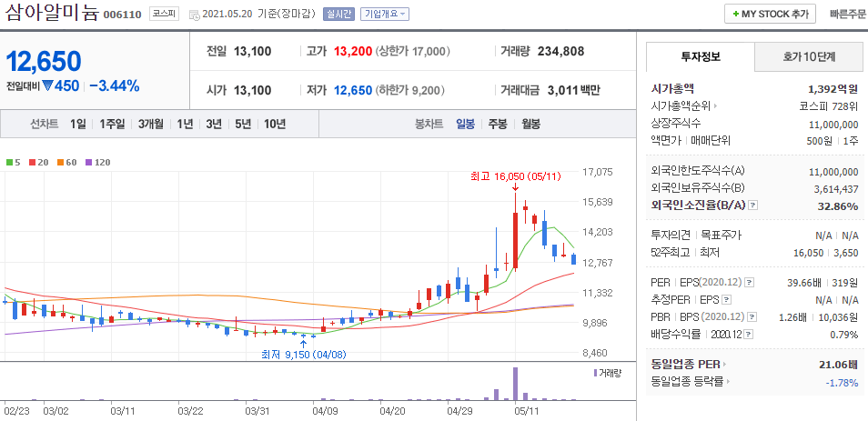Click the 실시간 badge
Viewport: 868px width, 421px height.
click(x=338, y=14)
